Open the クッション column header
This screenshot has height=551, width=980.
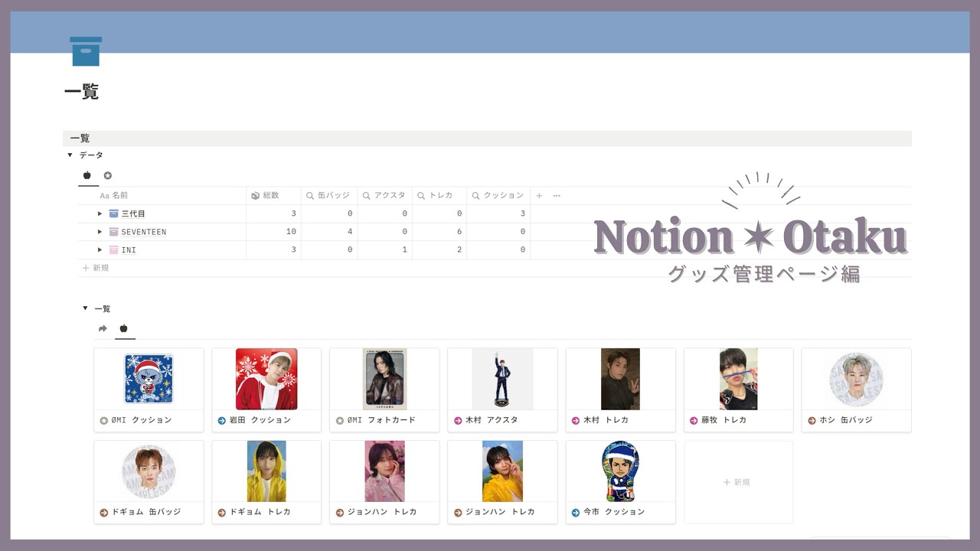[x=498, y=196]
